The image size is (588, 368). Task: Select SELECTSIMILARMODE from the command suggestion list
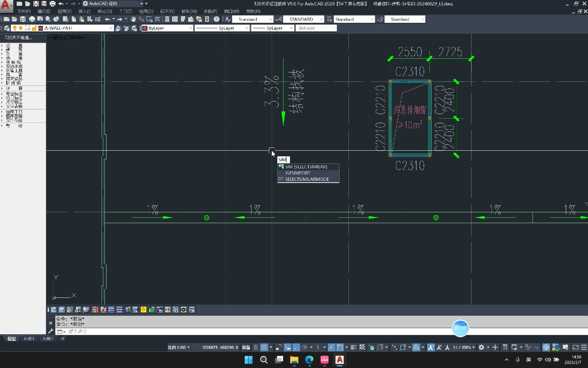click(307, 179)
